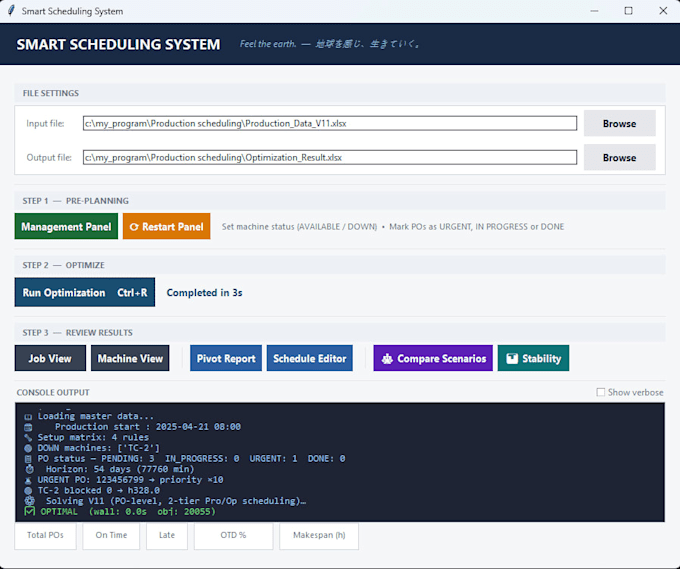Viewport: 680px width, 569px height.
Task: Click the STEP 1 — PRE-PLANNING header
Action: tap(75, 201)
